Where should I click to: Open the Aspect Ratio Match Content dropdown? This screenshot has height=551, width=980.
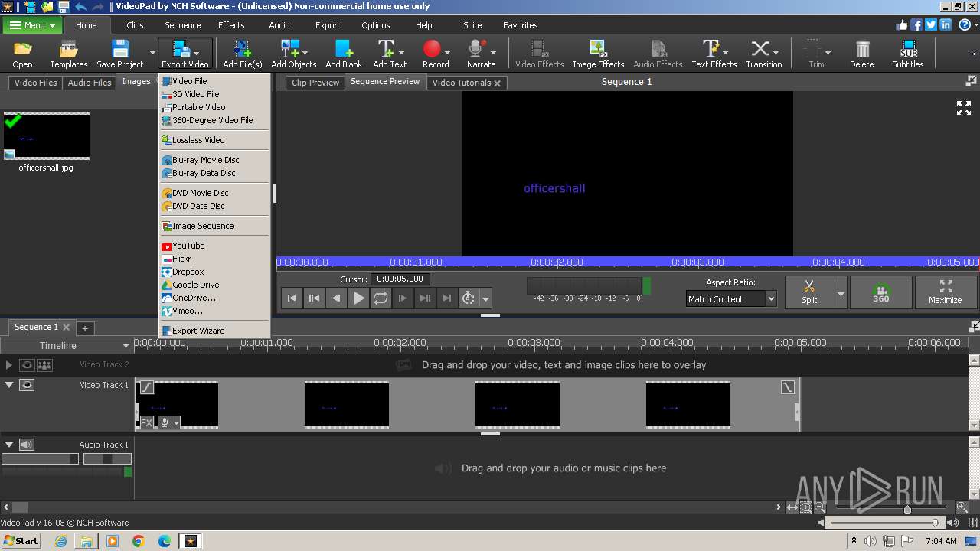tap(731, 299)
